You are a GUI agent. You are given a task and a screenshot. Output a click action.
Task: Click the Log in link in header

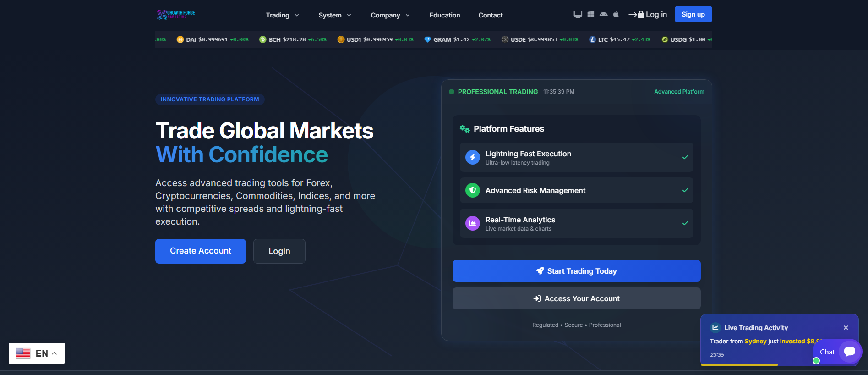point(656,14)
